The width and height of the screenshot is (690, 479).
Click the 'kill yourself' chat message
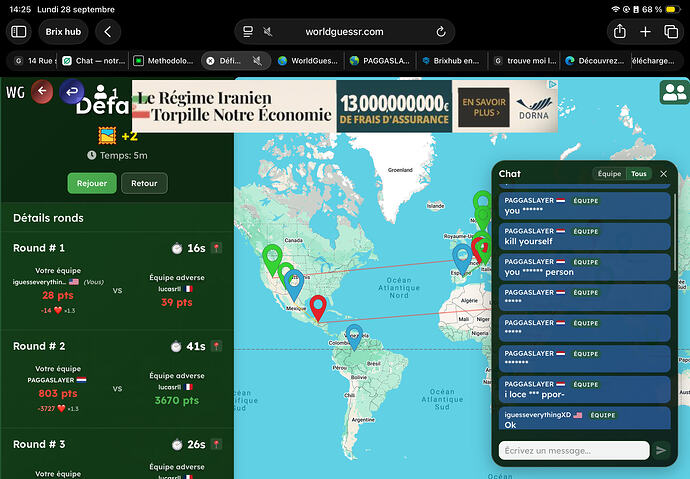click(x=584, y=236)
